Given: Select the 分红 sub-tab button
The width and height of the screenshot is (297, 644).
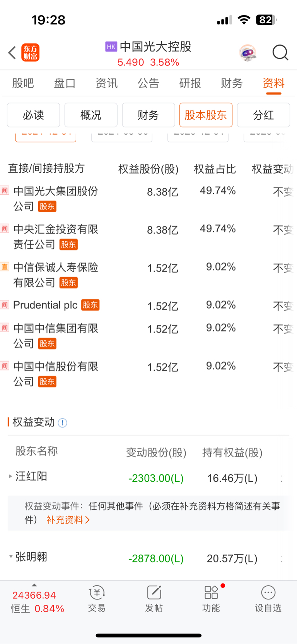Looking at the screenshot, I should (263, 115).
